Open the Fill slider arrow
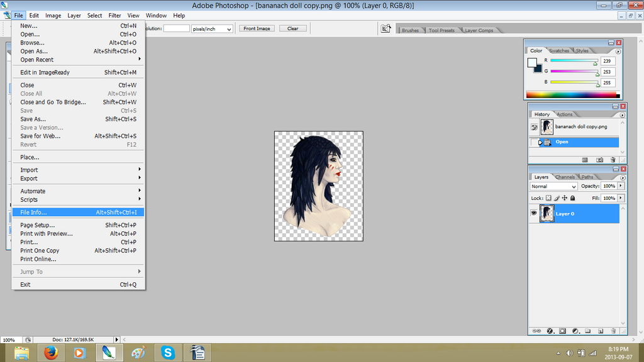Screen dimensions: 644x362 click(621, 198)
